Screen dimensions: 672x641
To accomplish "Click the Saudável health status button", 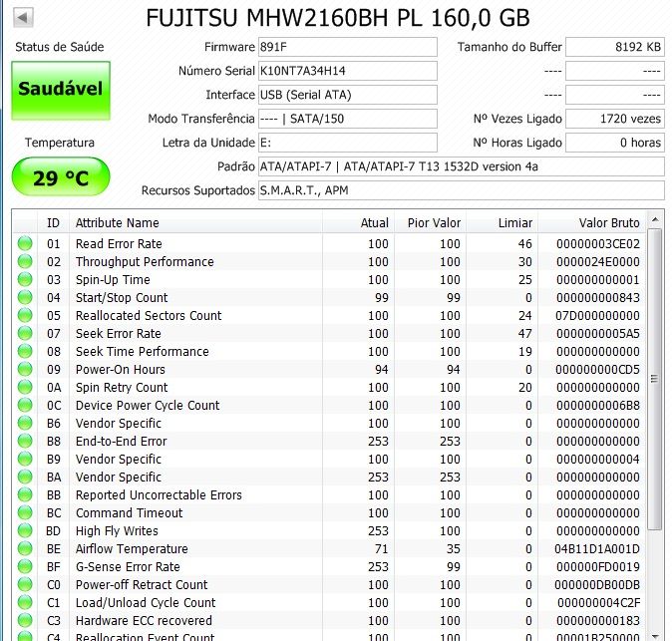I will pyautogui.click(x=60, y=89).
